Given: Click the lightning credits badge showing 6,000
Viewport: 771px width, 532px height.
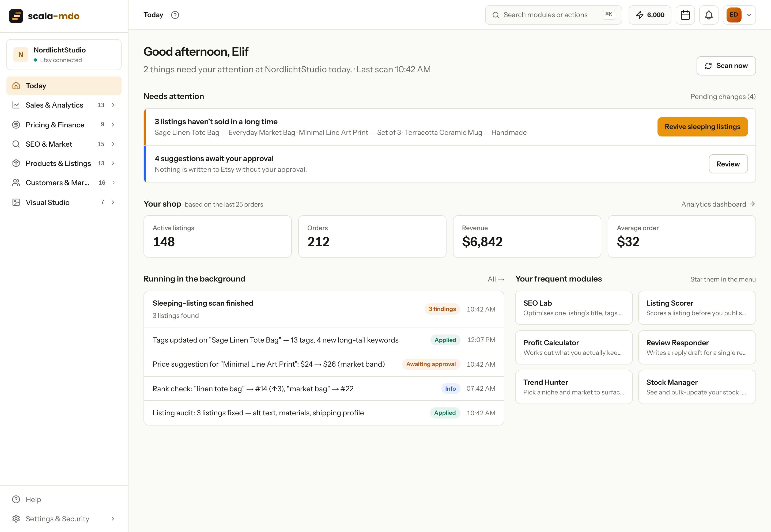Looking at the screenshot, I should click(x=650, y=15).
